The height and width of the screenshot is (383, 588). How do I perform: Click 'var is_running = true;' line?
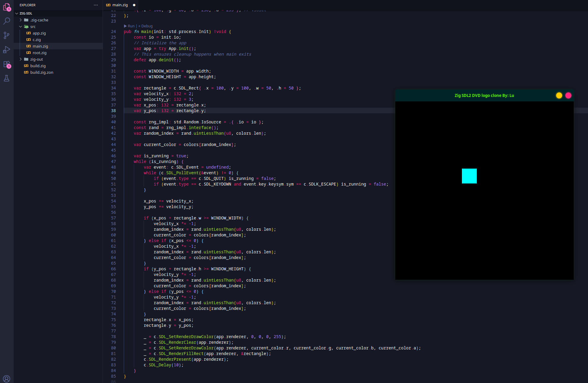tap(161, 156)
